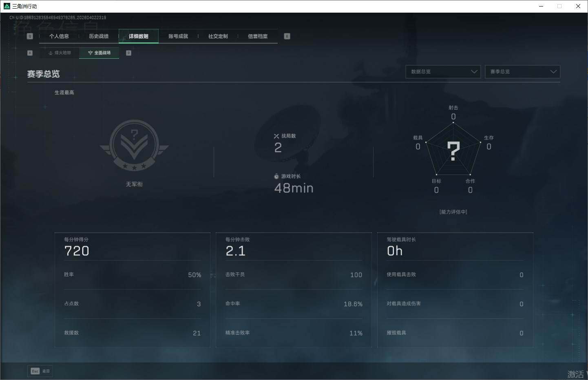Image resolution: width=588 pixels, height=380 pixels.
Task: Click the 命中率 18.6% row
Action: [x=294, y=304]
